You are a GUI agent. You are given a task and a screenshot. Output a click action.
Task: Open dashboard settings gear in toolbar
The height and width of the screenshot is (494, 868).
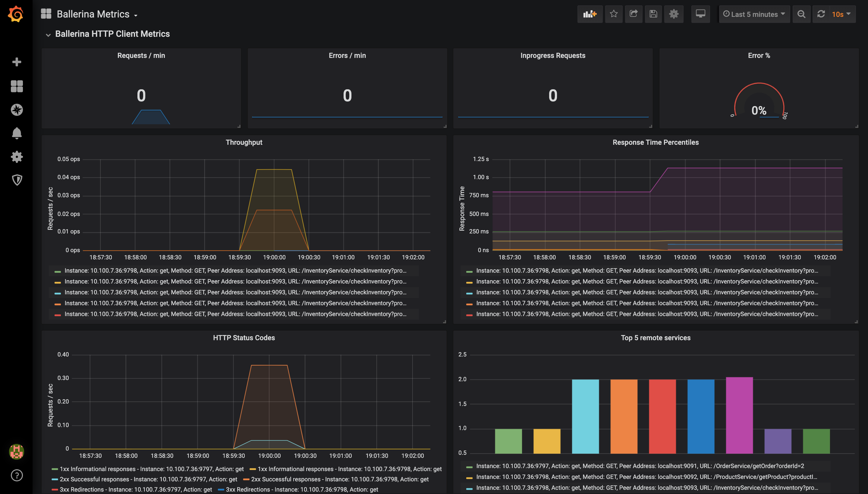click(673, 14)
